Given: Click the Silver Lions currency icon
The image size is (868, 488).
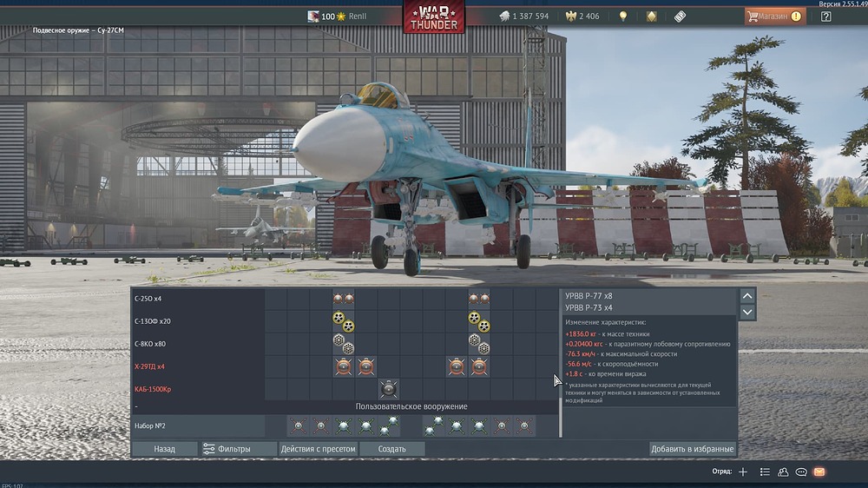Looking at the screenshot, I should click(504, 16).
